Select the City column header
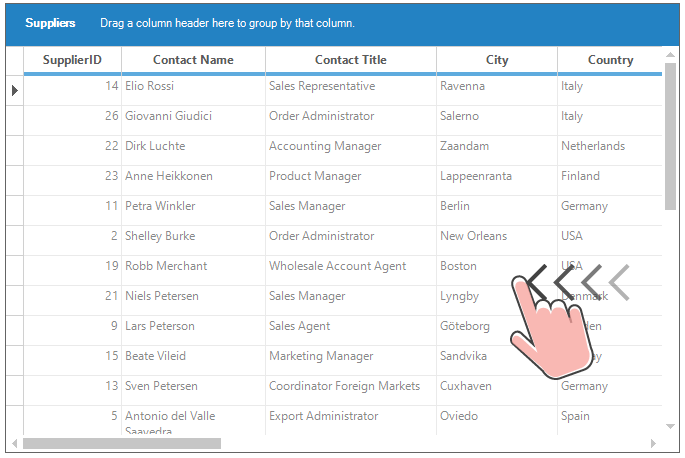Image resolution: width=685 pixels, height=458 pixels. coord(497,60)
